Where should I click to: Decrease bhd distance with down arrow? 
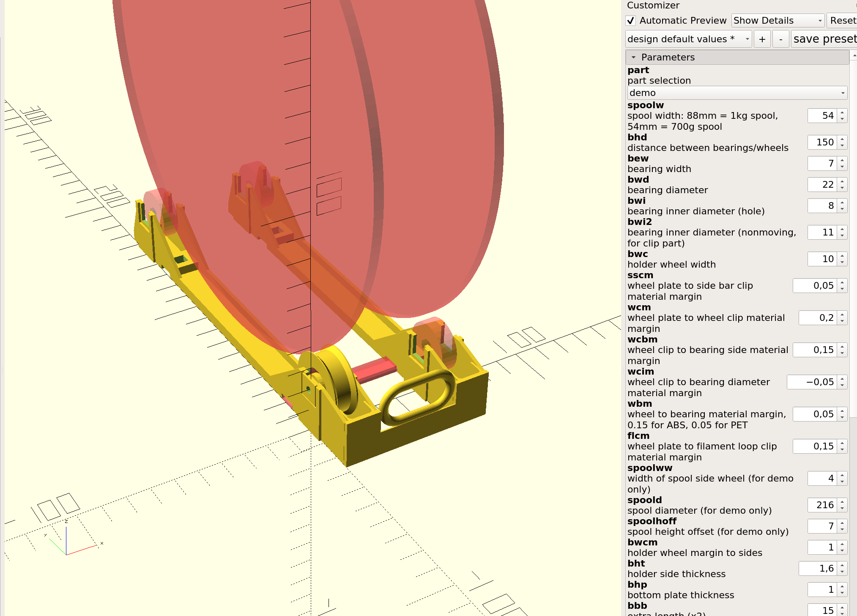[x=842, y=146]
